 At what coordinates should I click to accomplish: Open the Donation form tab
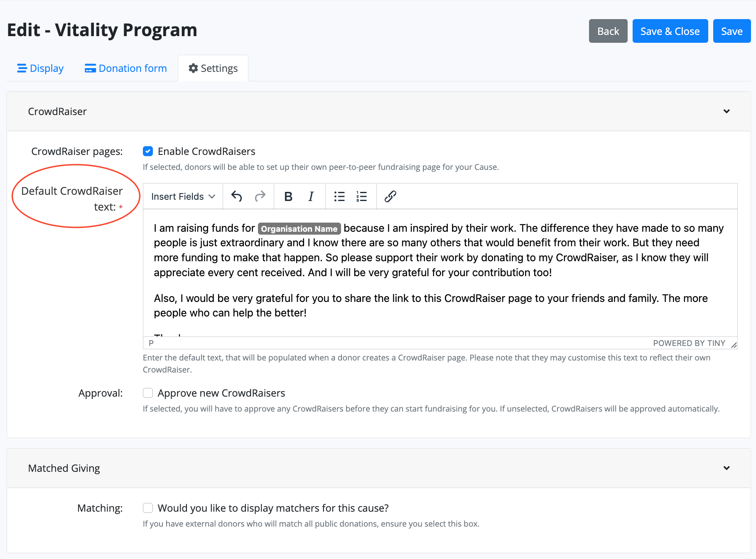tap(126, 68)
